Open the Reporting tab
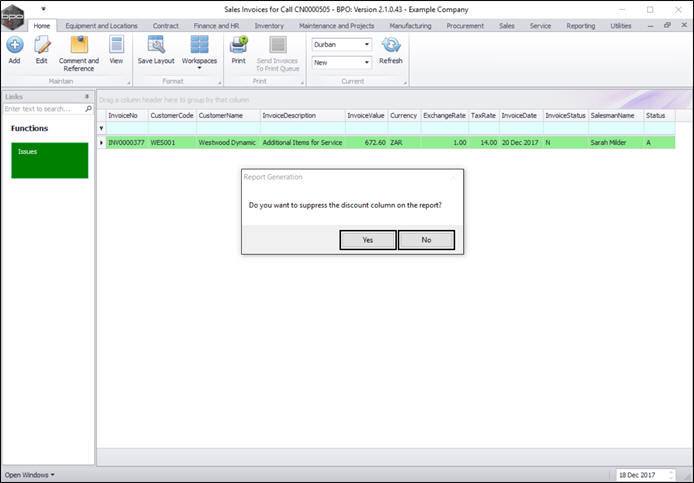This screenshot has width=694, height=483. 581,26
